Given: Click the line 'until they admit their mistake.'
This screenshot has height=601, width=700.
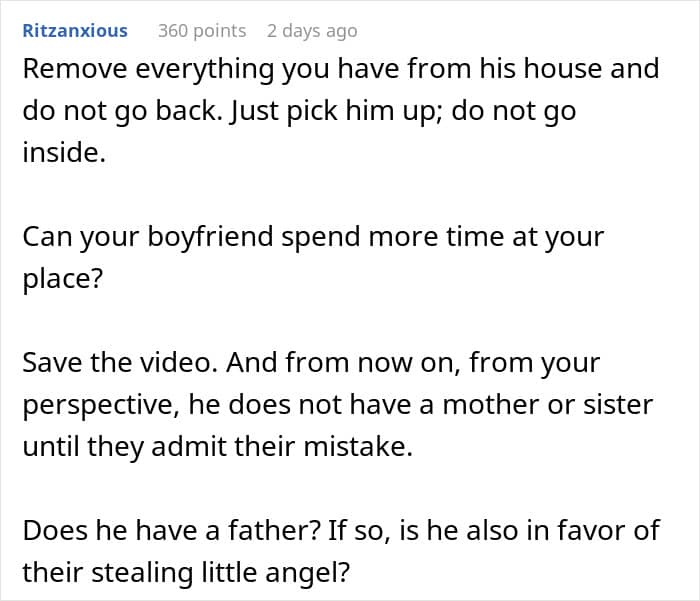Looking at the screenshot, I should (217, 446).
